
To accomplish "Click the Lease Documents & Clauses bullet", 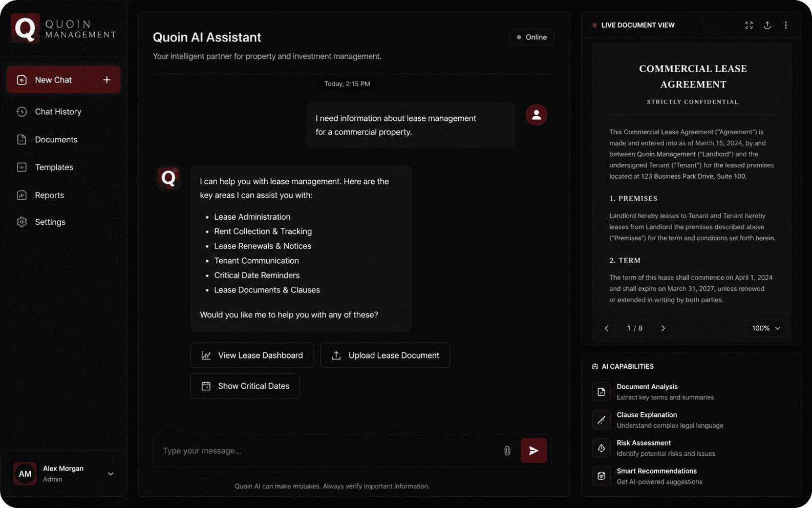I will [267, 290].
